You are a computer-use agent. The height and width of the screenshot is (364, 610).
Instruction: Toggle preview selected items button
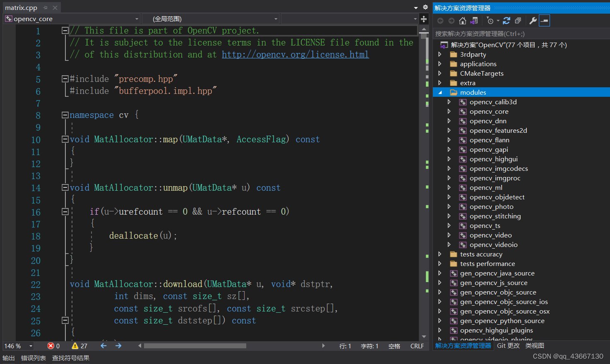pyautogui.click(x=545, y=21)
